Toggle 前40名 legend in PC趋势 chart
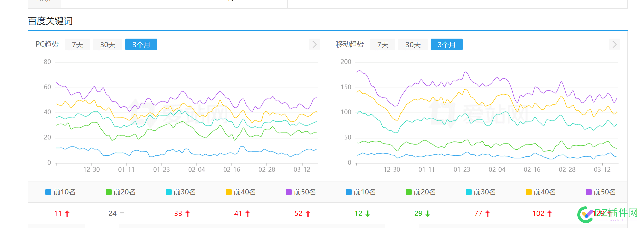Viewport: 644px width, 228px height. click(x=241, y=192)
